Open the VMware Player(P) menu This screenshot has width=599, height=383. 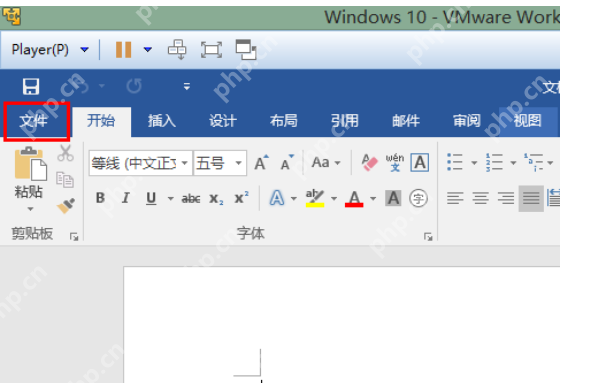point(50,49)
